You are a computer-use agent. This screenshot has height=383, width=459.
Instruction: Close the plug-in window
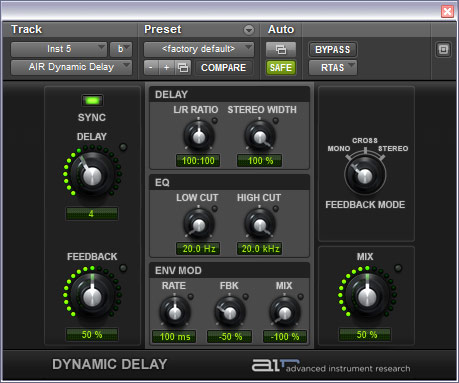[x=447, y=12]
